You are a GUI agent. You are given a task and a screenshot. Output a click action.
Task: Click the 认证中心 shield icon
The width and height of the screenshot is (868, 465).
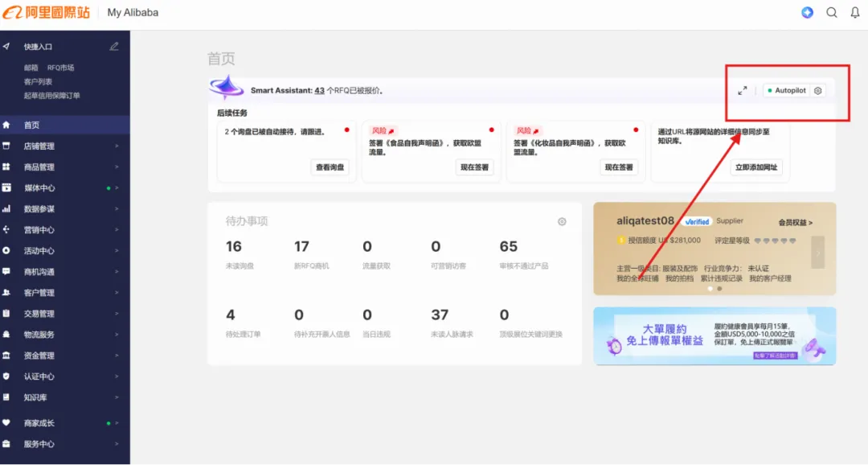coord(6,377)
